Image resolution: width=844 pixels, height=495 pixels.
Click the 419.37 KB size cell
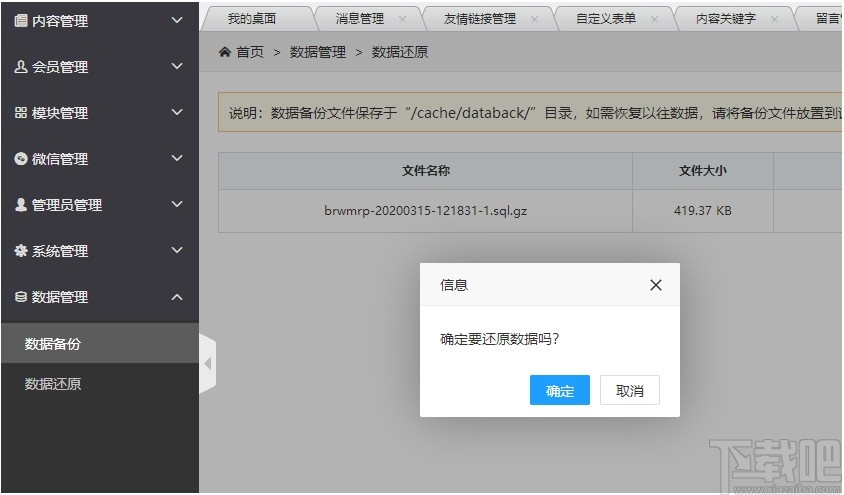pos(702,210)
